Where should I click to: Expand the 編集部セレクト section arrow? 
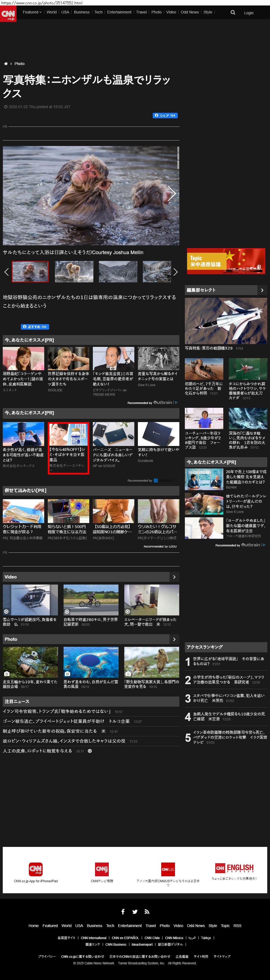pyautogui.click(x=262, y=290)
